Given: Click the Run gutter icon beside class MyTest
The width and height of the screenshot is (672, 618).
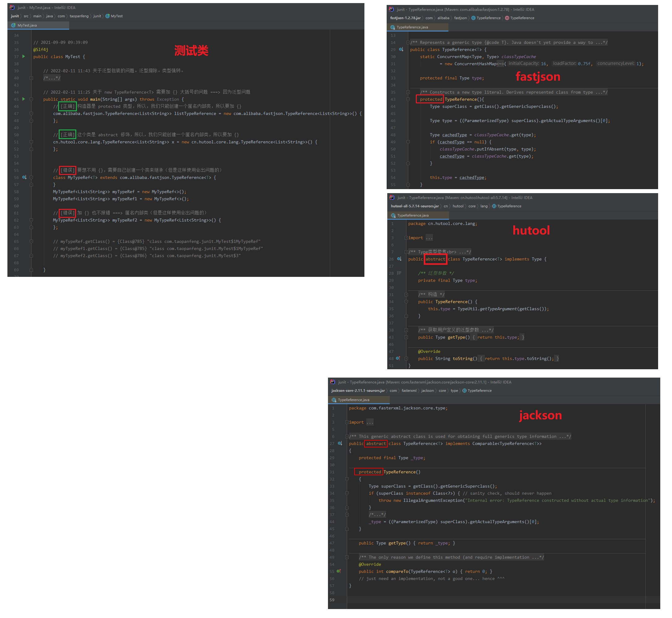Looking at the screenshot, I should pos(23,57).
